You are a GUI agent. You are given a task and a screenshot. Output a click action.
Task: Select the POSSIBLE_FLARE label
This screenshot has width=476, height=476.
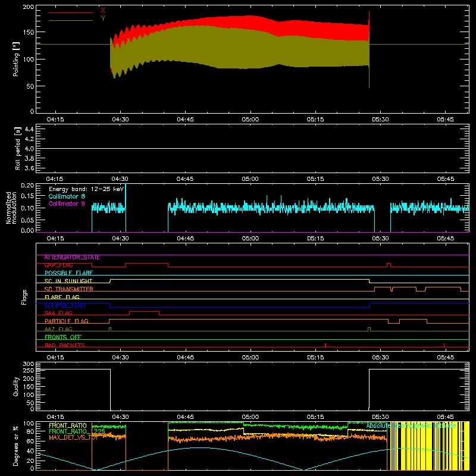(x=68, y=273)
